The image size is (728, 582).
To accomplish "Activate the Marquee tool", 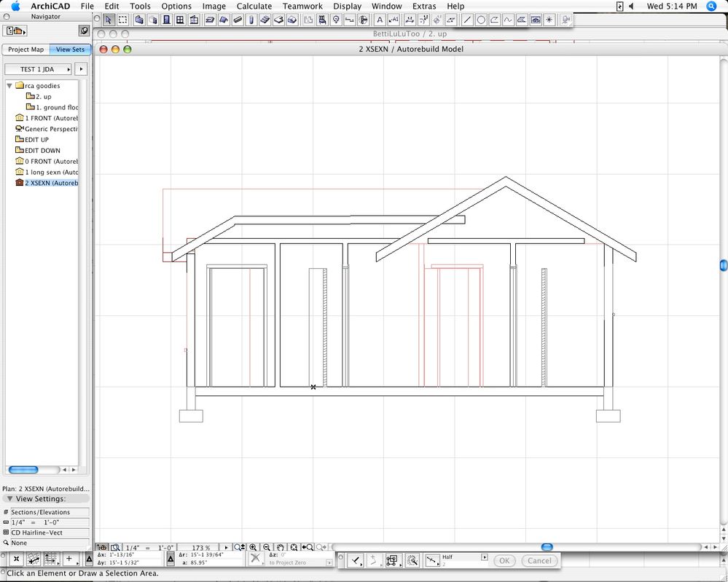I will pos(122,20).
